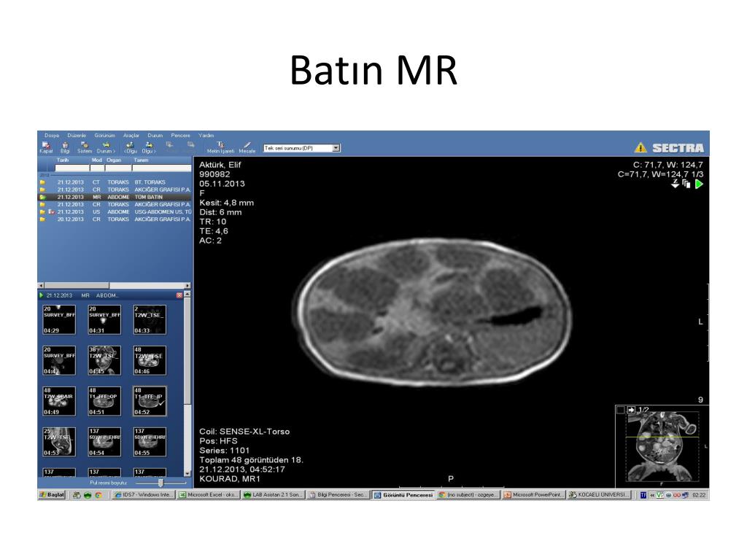Click the Tarih column header

point(63,160)
